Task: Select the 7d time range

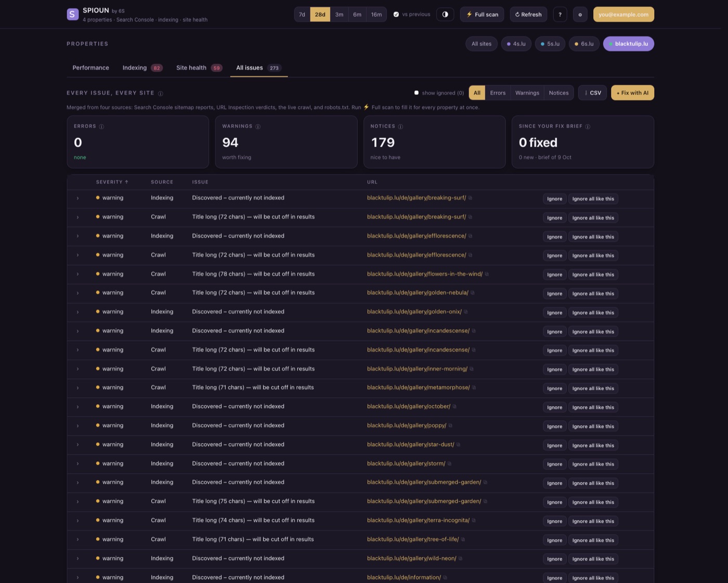Action: point(302,15)
